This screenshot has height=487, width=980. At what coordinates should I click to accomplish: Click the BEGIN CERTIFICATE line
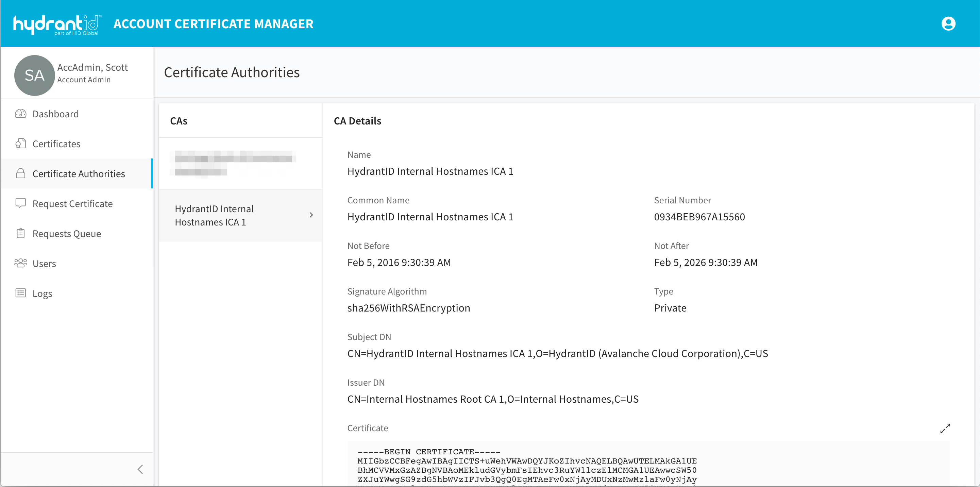(x=429, y=452)
